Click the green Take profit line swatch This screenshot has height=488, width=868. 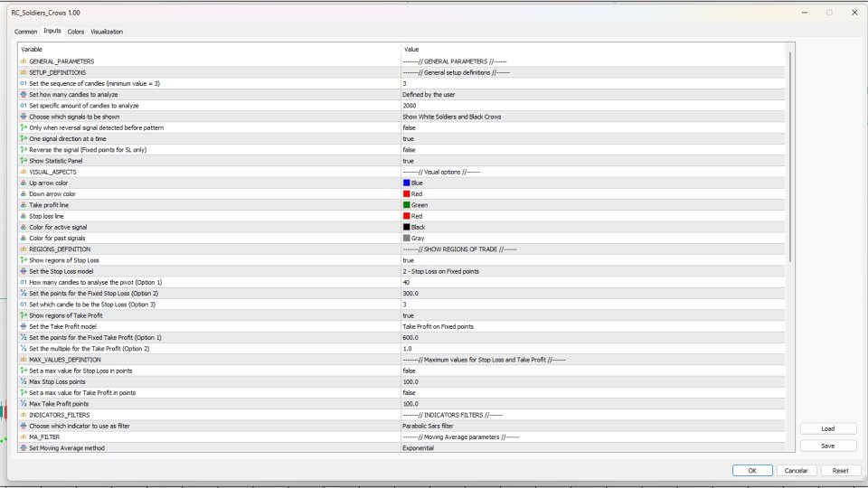pyautogui.click(x=407, y=205)
